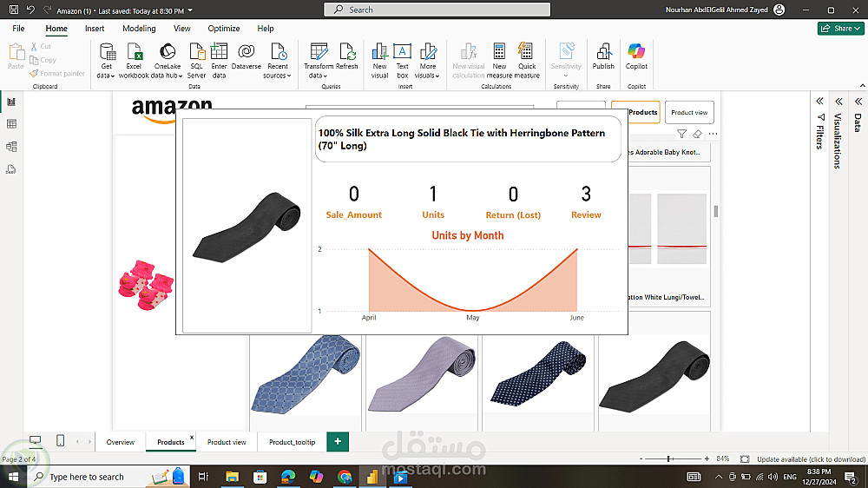Switch to desktop layout
Screen dimensions: 868x488
point(36,441)
